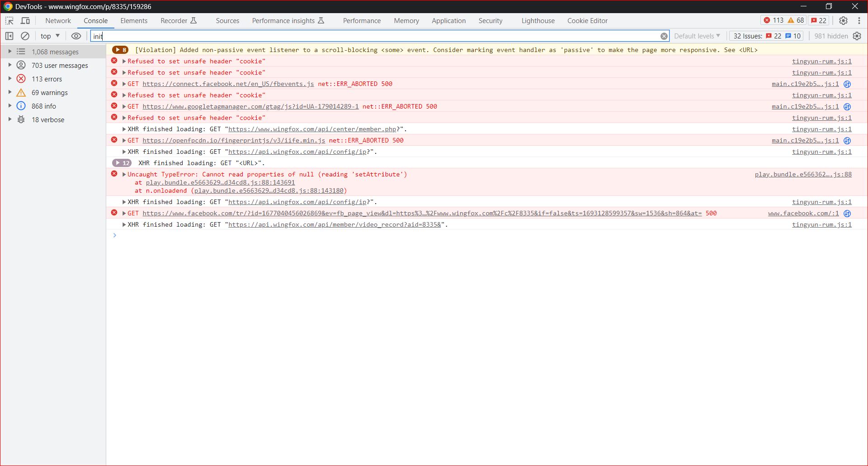
Task: Open the Sources tab
Action: tap(227, 21)
